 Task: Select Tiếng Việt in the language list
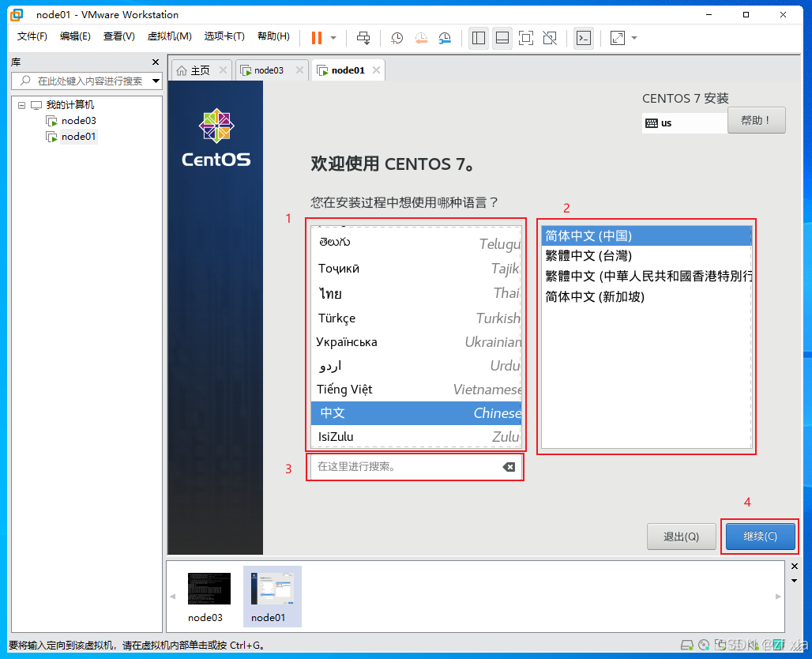click(x=416, y=390)
